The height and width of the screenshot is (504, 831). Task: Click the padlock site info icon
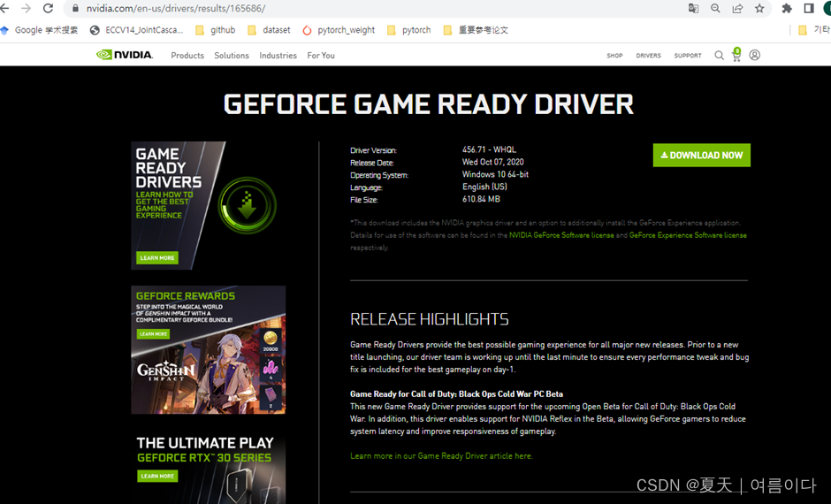75,9
